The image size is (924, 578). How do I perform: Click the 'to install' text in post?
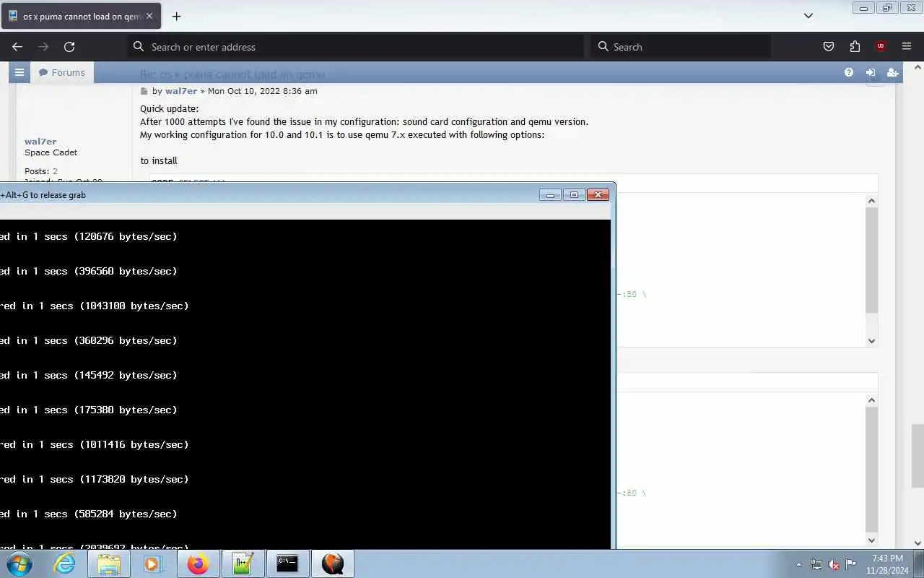pyautogui.click(x=159, y=160)
